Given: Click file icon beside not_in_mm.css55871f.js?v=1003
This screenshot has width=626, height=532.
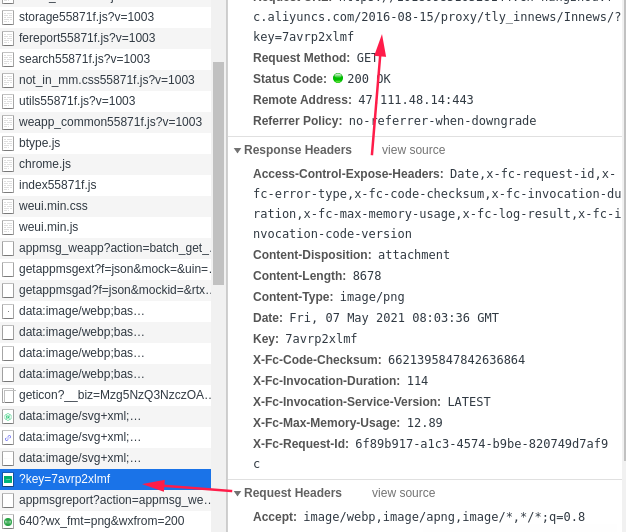Looking at the screenshot, I should [8, 80].
